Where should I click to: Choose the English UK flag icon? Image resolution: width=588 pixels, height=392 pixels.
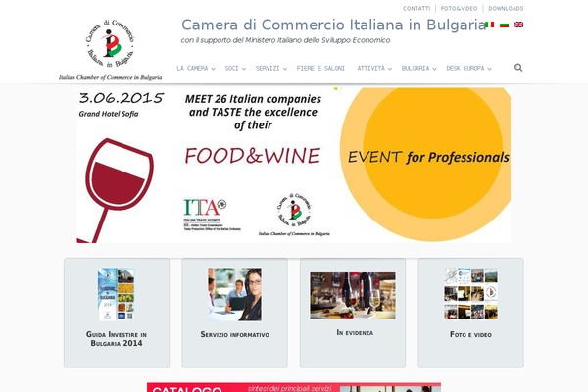tap(518, 24)
